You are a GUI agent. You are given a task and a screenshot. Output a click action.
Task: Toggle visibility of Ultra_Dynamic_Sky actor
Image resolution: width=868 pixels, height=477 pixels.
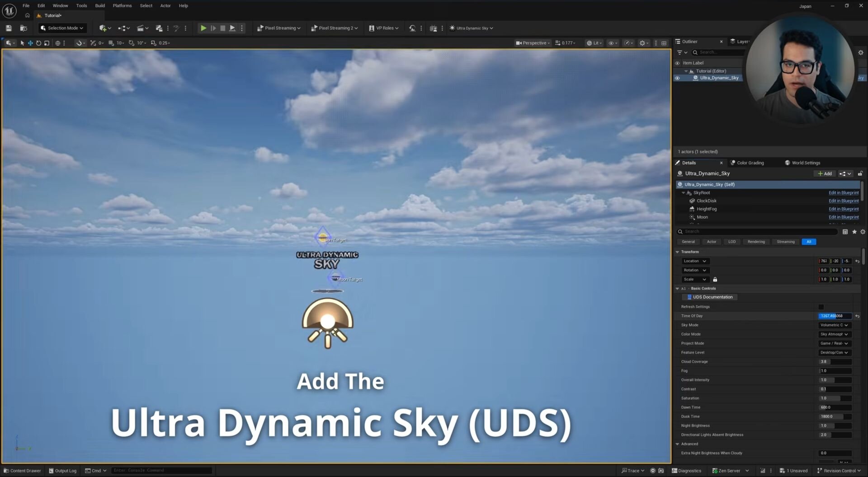pos(677,78)
